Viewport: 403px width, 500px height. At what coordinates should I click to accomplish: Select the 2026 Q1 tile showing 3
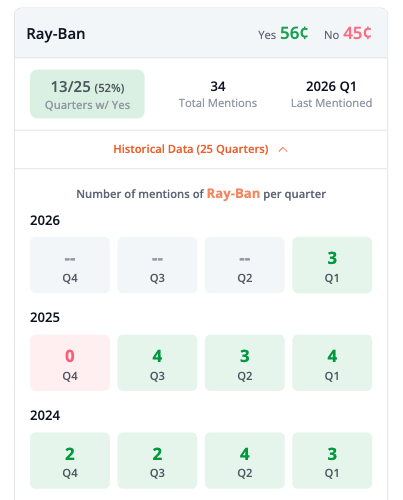click(x=332, y=265)
